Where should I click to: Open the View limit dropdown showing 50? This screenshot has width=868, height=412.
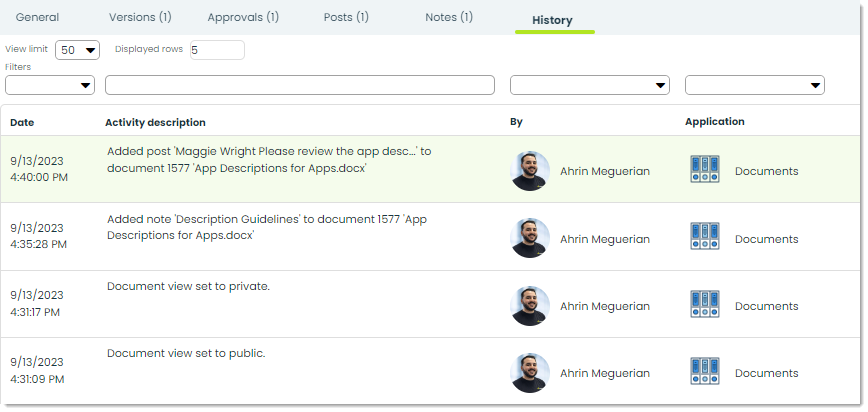pyautogui.click(x=78, y=50)
